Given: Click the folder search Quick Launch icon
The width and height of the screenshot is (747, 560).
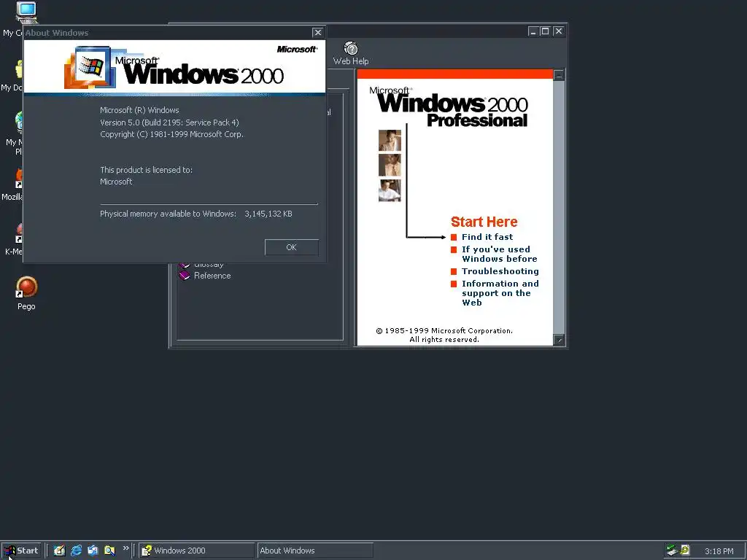Looking at the screenshot, I should [x=109, y=551].
